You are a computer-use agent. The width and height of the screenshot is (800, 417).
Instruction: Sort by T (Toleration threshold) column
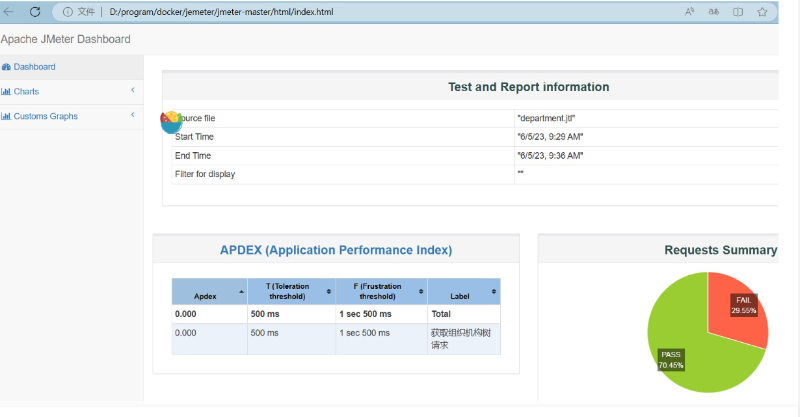tap(291, 291)
